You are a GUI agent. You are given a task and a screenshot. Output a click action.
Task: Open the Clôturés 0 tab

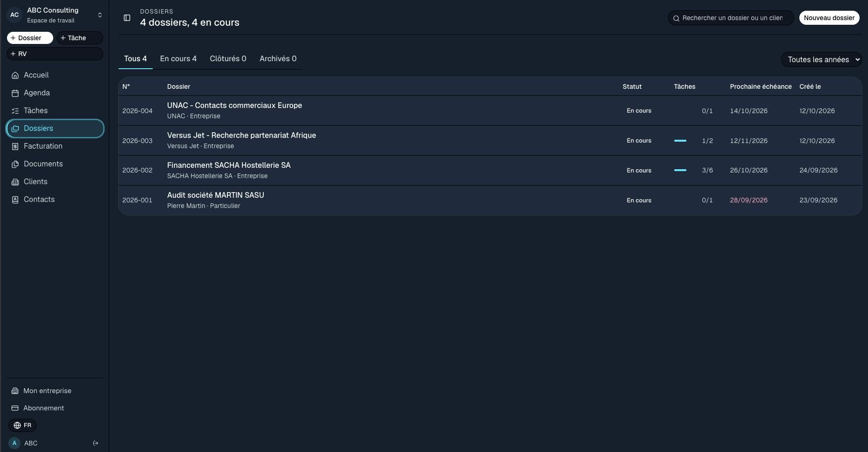[x=228, y=59]
